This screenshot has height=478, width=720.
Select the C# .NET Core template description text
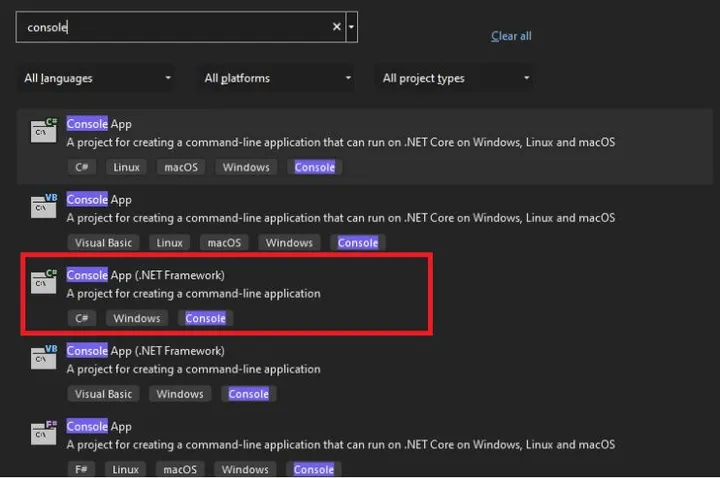tap(341, 142)
